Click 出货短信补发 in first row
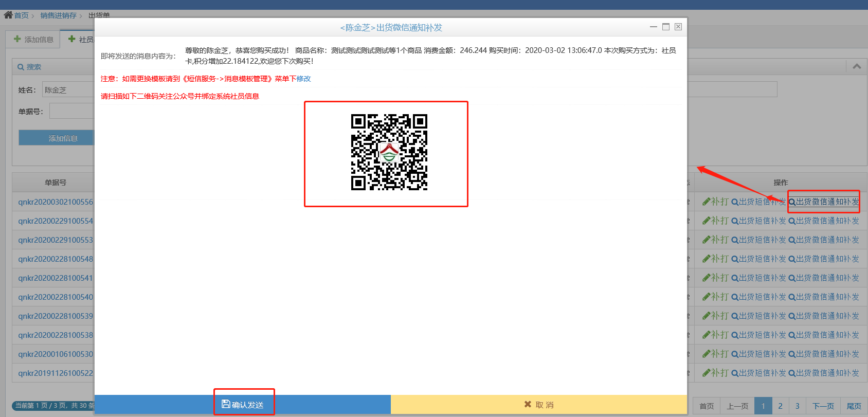This screenshot has width=868, height=417. pos(758,202)
